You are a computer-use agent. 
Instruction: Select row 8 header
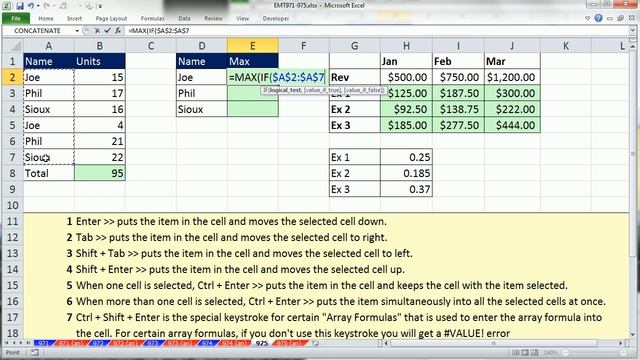tap(12, 173)
